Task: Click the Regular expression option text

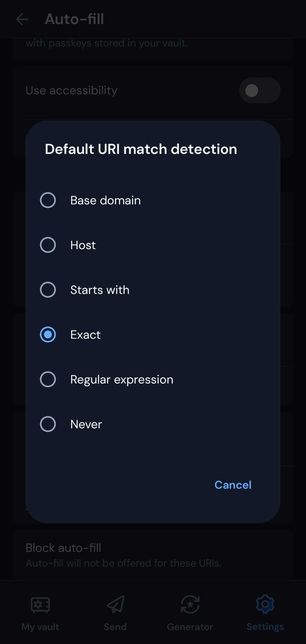Action: pos(122,380)
